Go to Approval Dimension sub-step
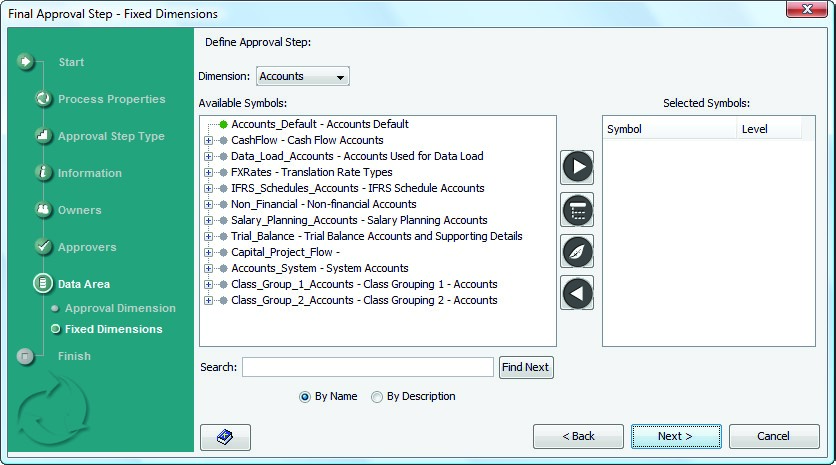This screenshot has height=465, width=836. click(120, 308)
